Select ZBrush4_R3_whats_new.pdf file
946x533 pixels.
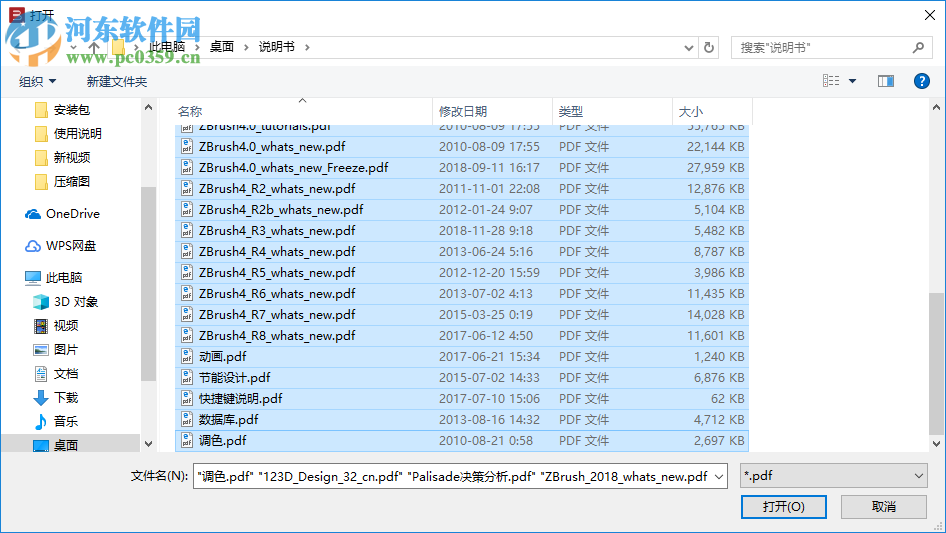click(x=462, y=231)
